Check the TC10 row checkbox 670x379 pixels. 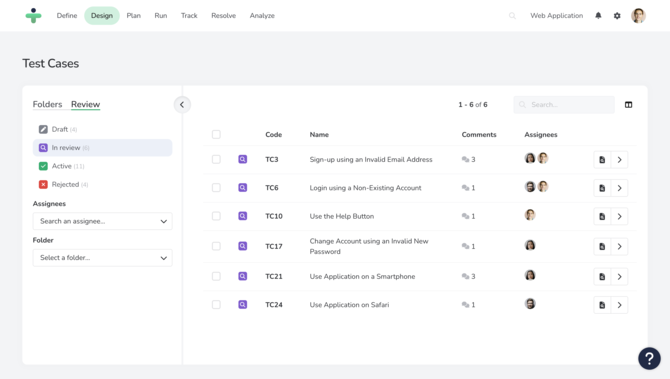216,216
